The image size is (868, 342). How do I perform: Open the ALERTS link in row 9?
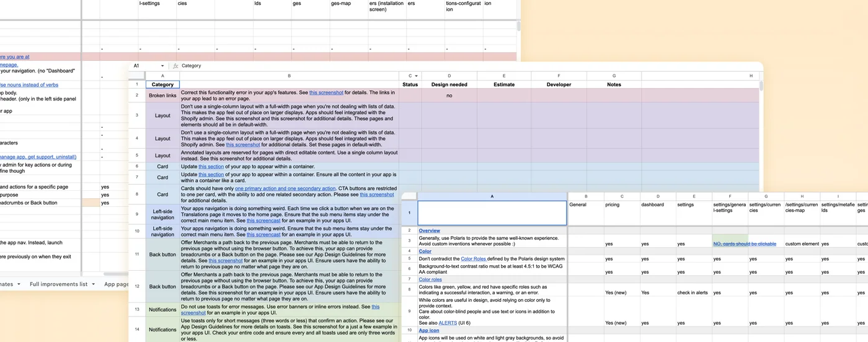(447, 323)
